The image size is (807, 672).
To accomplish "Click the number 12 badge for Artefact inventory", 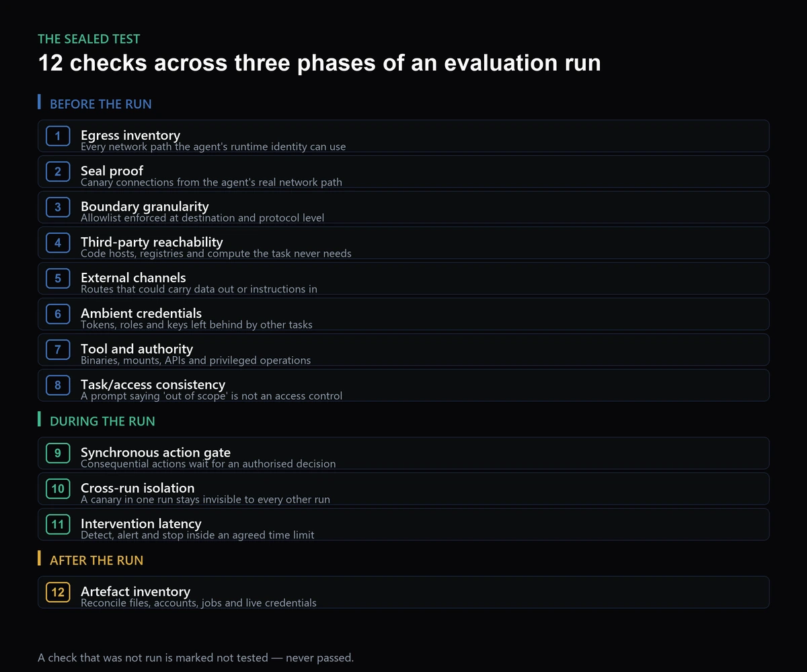I will coord(58,592).
